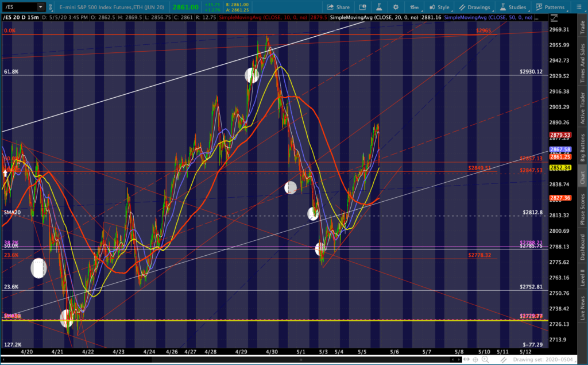Click the E-mini S&P 500 Index Futures description

click(x=112, y=7)
